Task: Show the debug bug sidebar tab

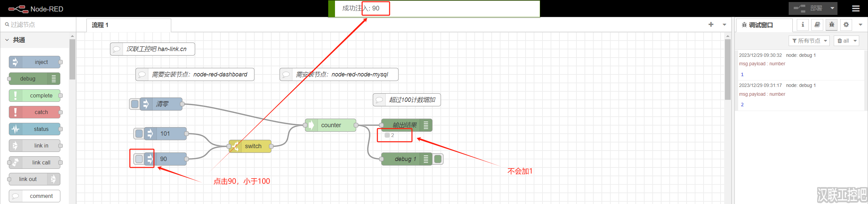Action: pyautogui.click(x=832, y=25)
